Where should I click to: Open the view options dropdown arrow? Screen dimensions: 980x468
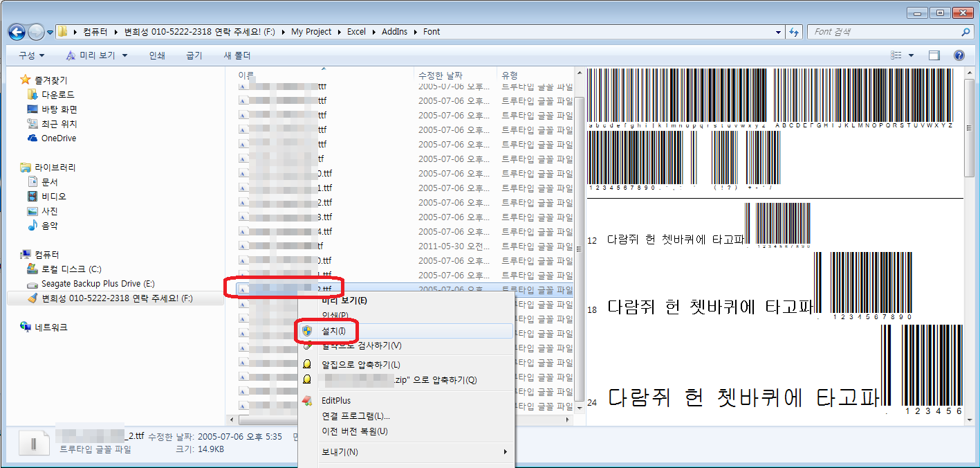[911, 55]
